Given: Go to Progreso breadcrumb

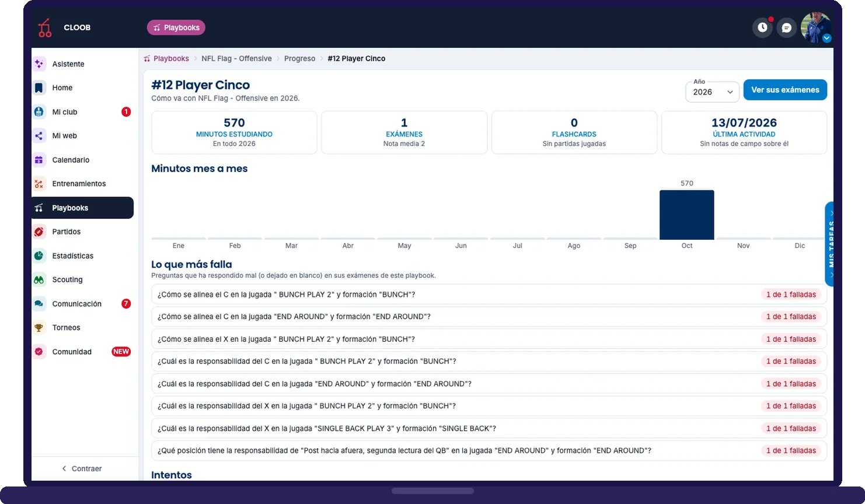Looking at the screenshot, I should [299, 58].
